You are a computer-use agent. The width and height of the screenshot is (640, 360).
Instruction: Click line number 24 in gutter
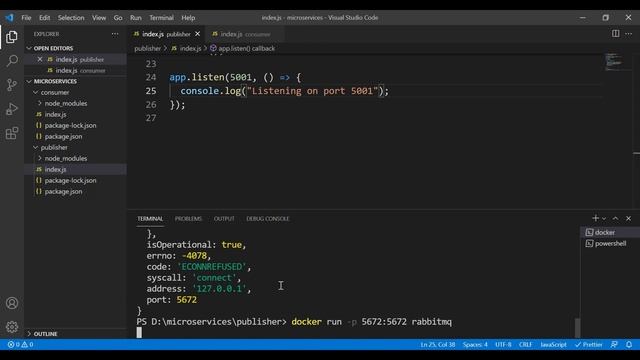click(x=151, y=77)
